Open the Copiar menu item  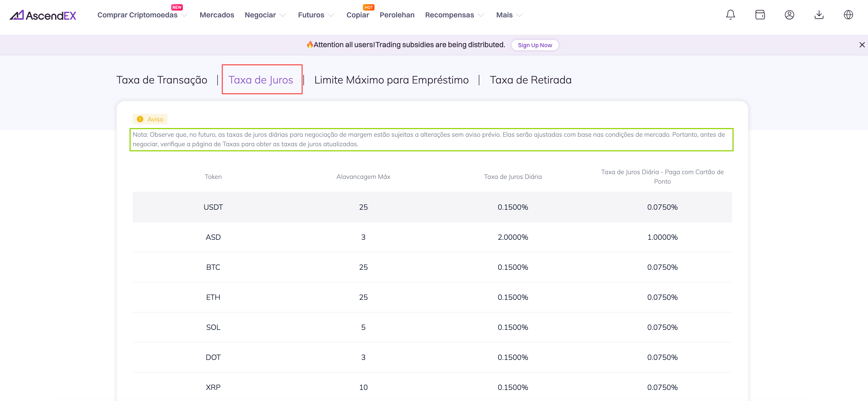click(358, 15)
